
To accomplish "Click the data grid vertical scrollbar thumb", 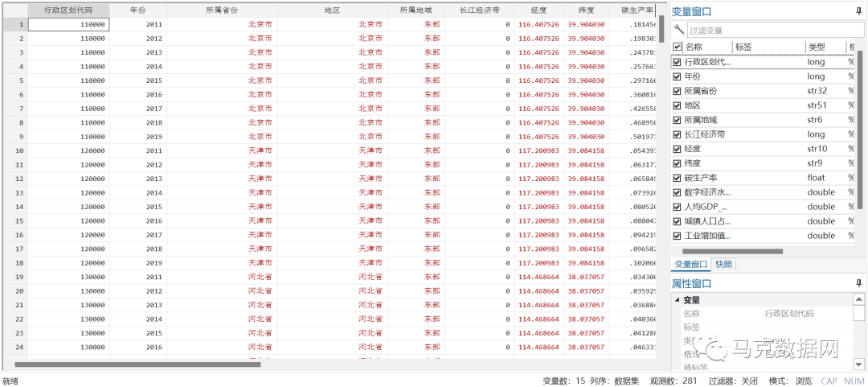I will [x=661, y=29].
